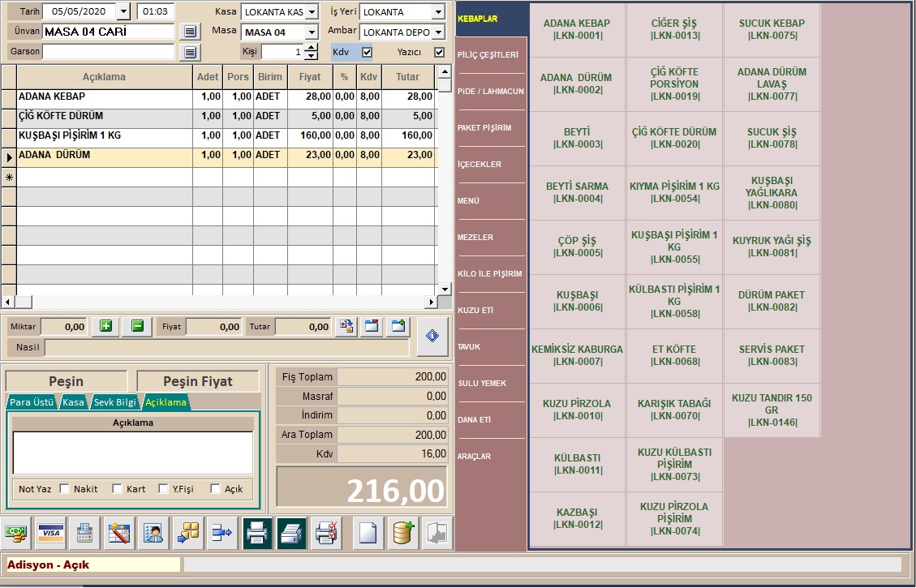Open the Tarih date dropdown arrow
916x588 pixels.
coord(123,11)
